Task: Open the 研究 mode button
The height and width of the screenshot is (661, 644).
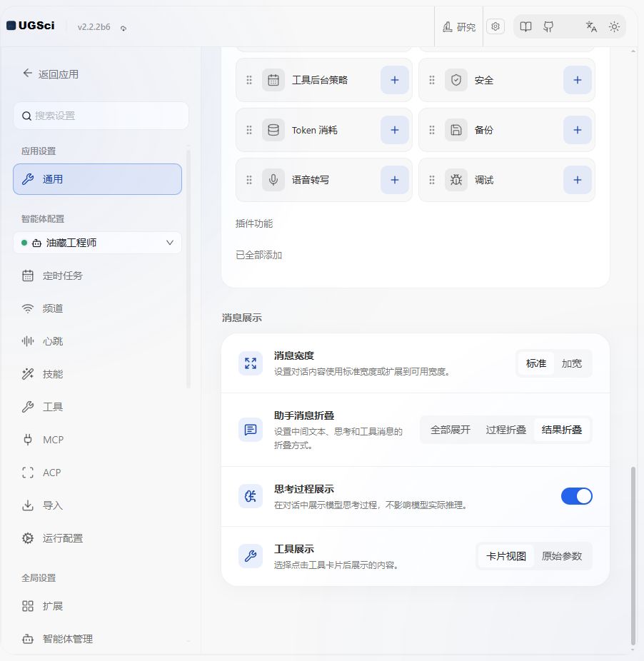Action: 459,27
